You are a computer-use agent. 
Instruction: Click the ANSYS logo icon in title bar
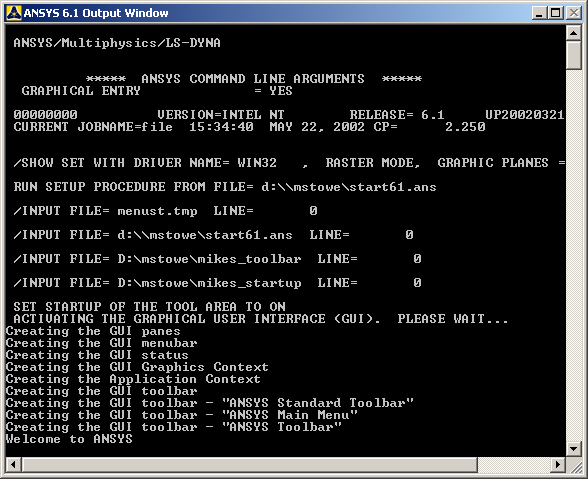pos(14,13)
